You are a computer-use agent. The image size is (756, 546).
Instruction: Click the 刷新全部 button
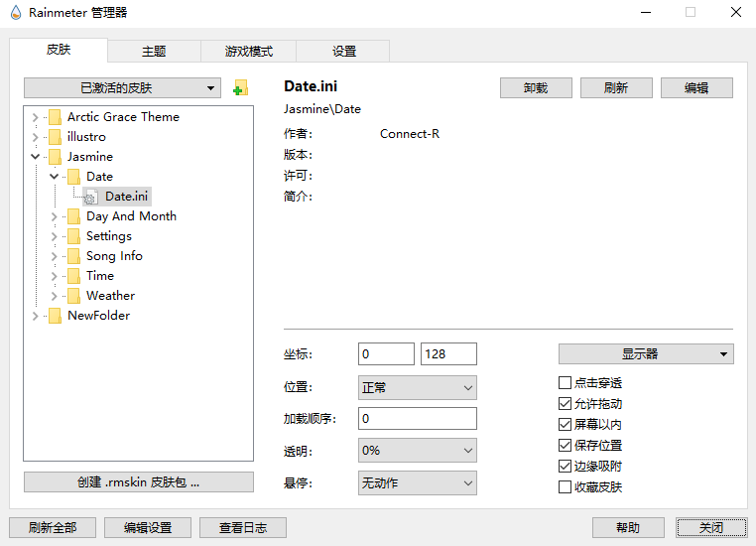pos(53,528)
